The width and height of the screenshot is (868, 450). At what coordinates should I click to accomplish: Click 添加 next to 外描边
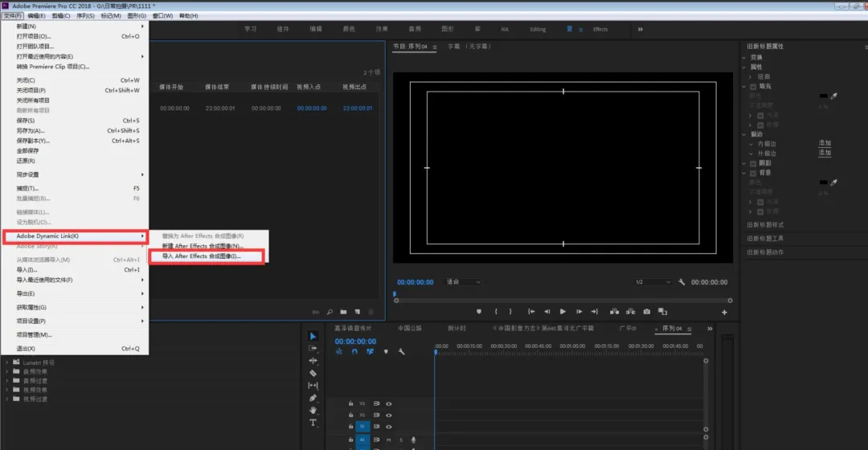point(825,153)
